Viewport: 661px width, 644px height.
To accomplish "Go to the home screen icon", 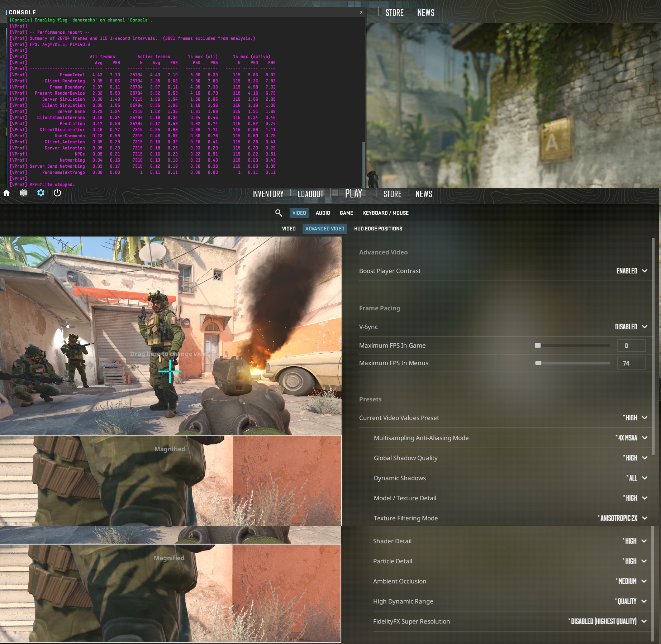I will pos(6,193).
